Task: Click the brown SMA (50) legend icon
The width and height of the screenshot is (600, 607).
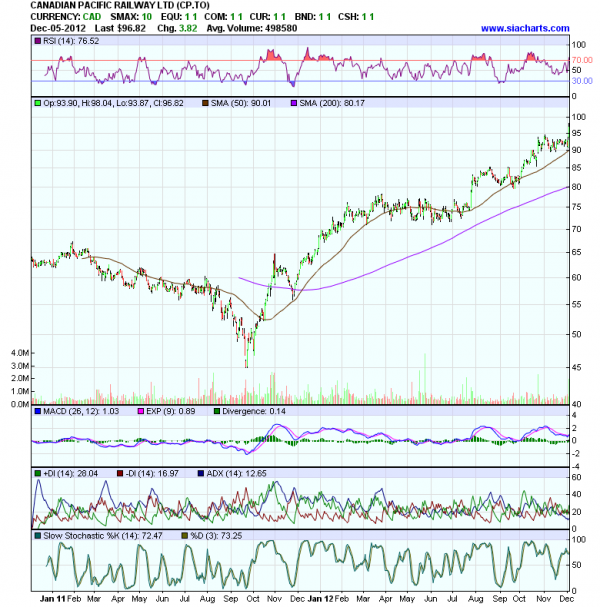Action: [x=203, y=103]
